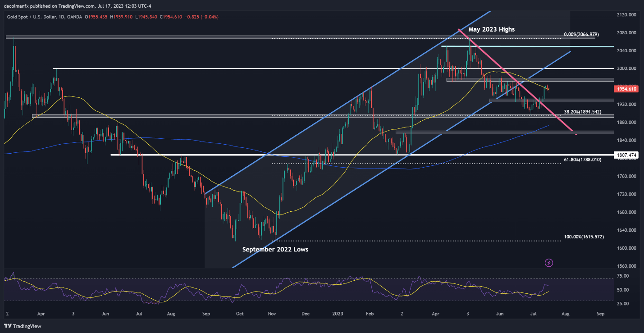Click the purple lightning bolt event icon
This screenshot has height=333, width=644.
[549, 262]
